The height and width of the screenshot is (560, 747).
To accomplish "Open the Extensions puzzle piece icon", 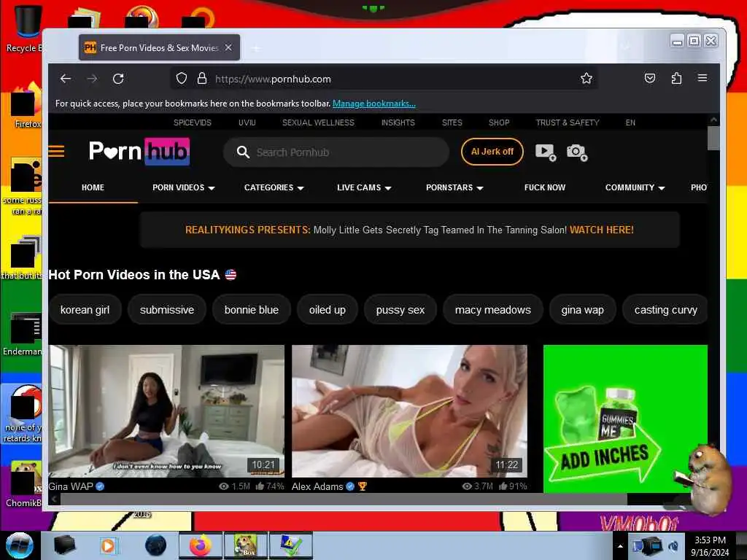I will 676,78.
